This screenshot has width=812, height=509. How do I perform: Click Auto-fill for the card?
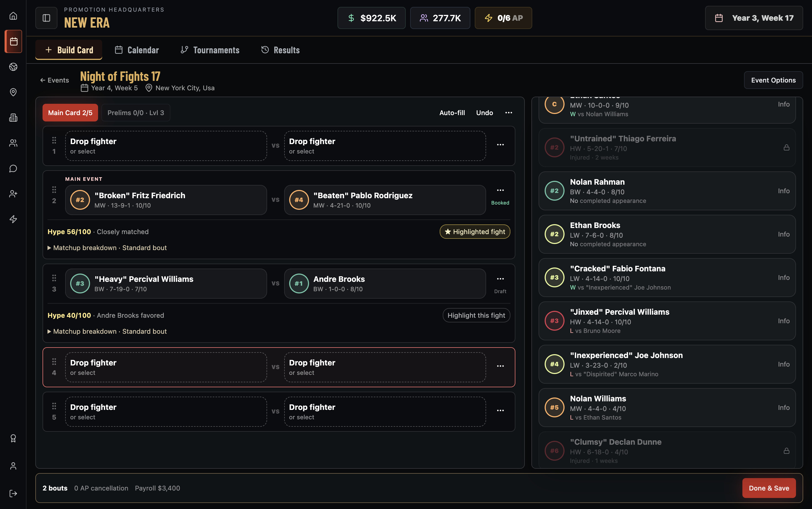452,113
